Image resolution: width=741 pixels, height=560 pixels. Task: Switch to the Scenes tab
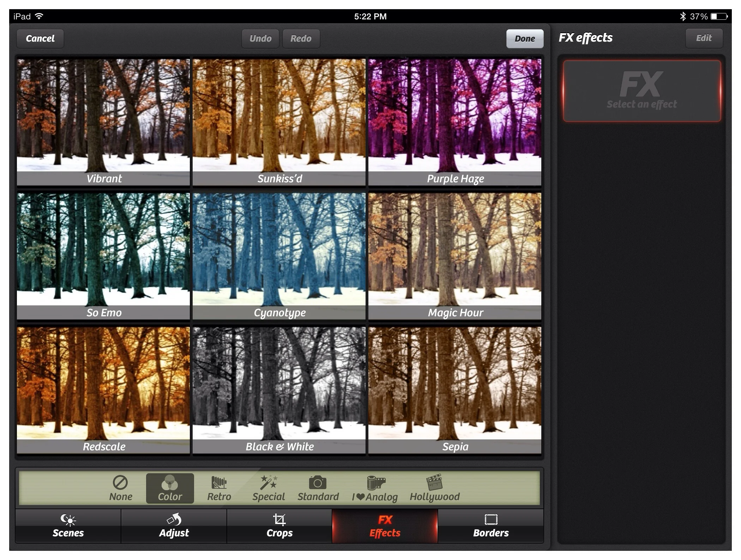68,526
